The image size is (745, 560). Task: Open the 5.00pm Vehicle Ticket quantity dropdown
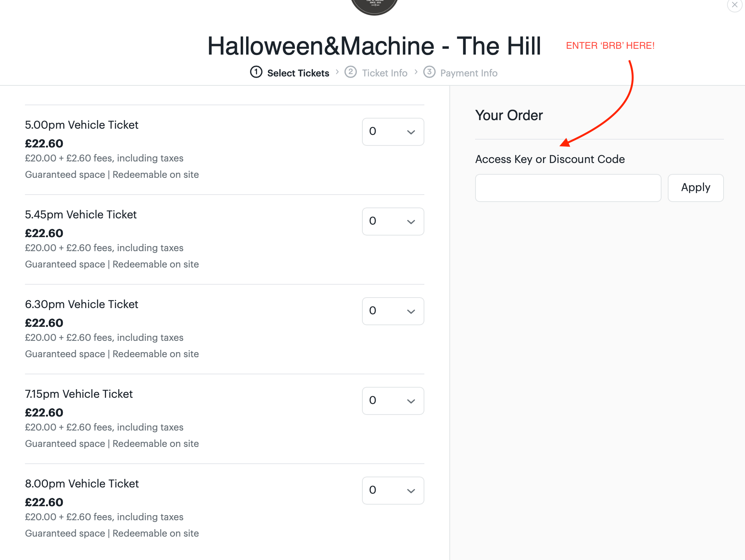coord(393,132)
